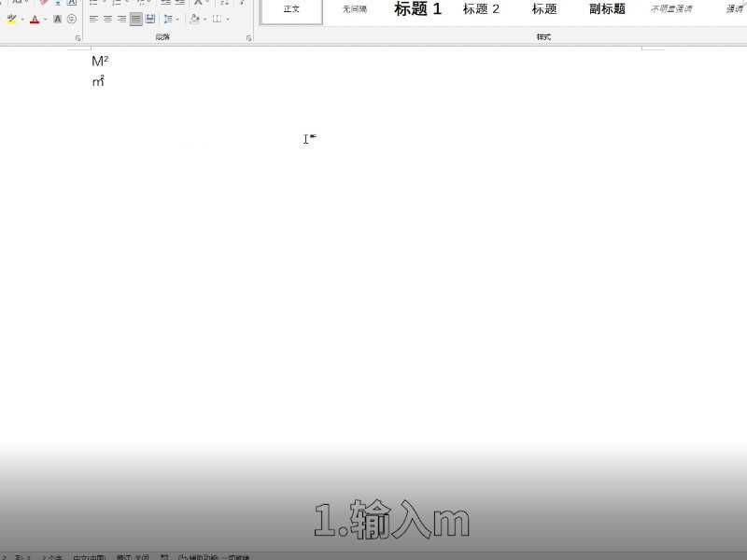Toggle the show/hide paragraph marks
The height and width of the screenshot is (560, 747).
click(224, 3)
